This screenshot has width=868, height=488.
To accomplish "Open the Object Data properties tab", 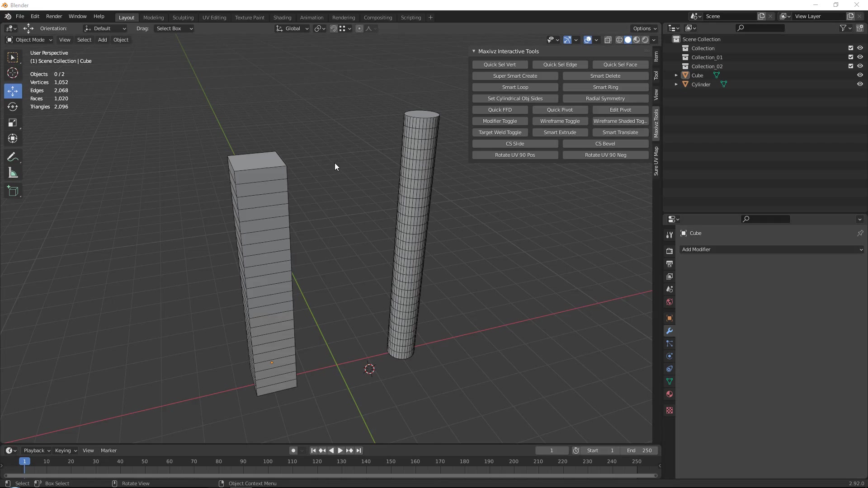I will (x=670, y=381).
